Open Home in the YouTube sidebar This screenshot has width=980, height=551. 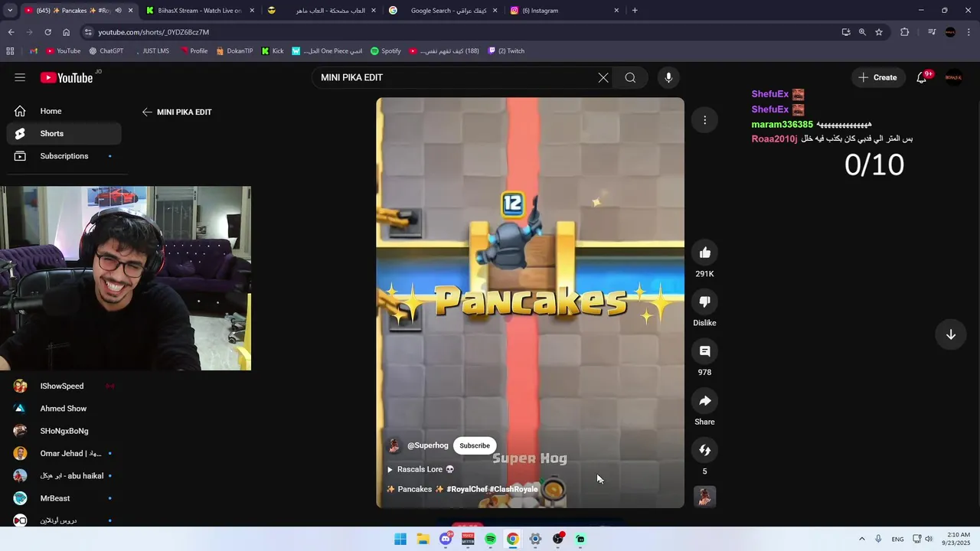[64, 111]
